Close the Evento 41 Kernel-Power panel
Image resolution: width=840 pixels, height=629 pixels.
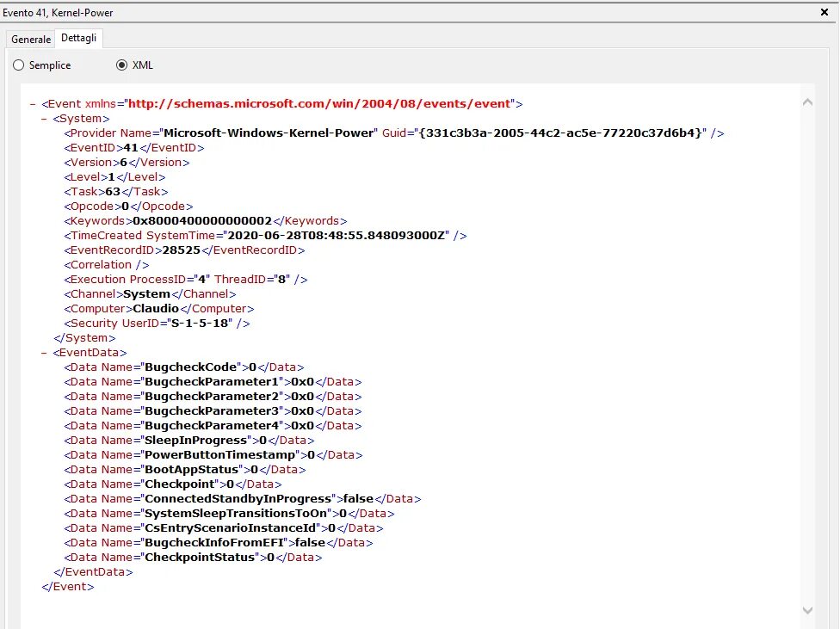[825, 12]
